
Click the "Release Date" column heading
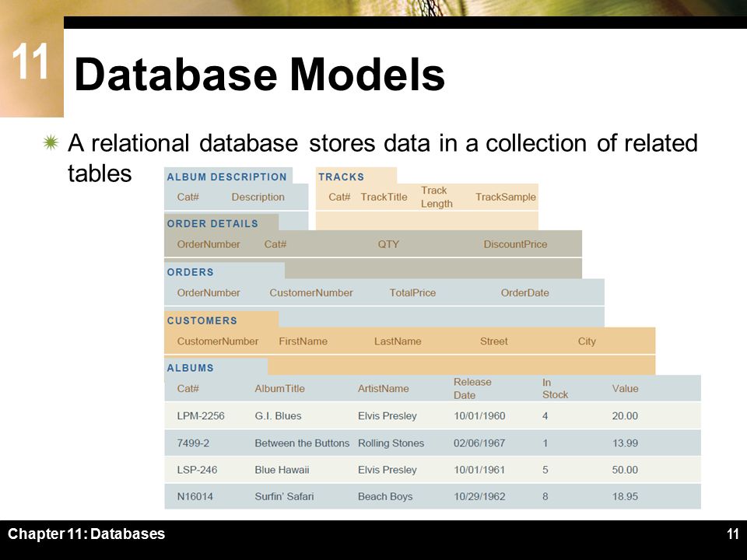[x=472, y=389]
